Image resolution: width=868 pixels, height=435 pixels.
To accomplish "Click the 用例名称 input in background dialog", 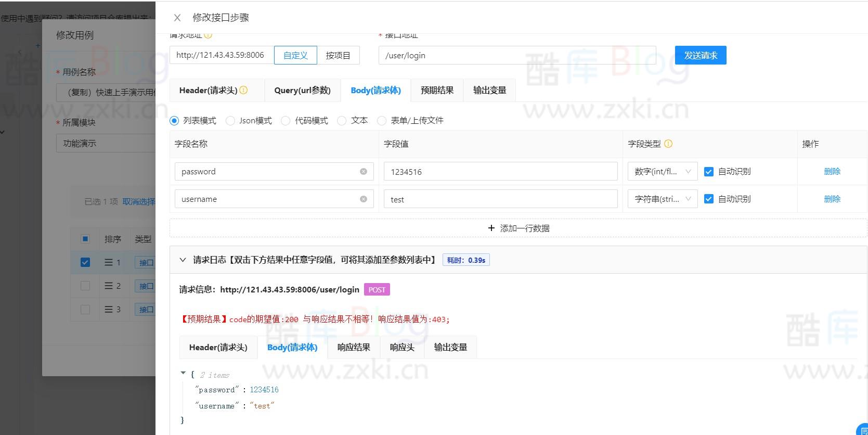I will (x=106, y=92).
